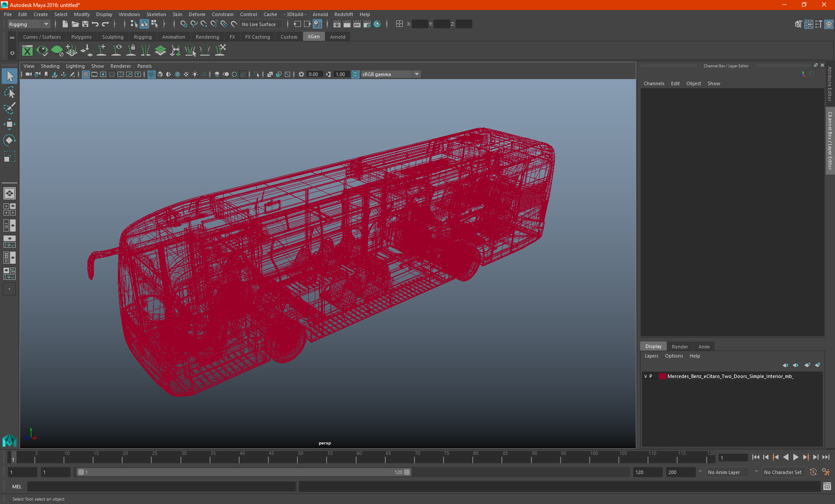The height and width of the screenshot is (504, 835).
Task: Switch to the Polygons shelf tab
Action: point(81,37)
